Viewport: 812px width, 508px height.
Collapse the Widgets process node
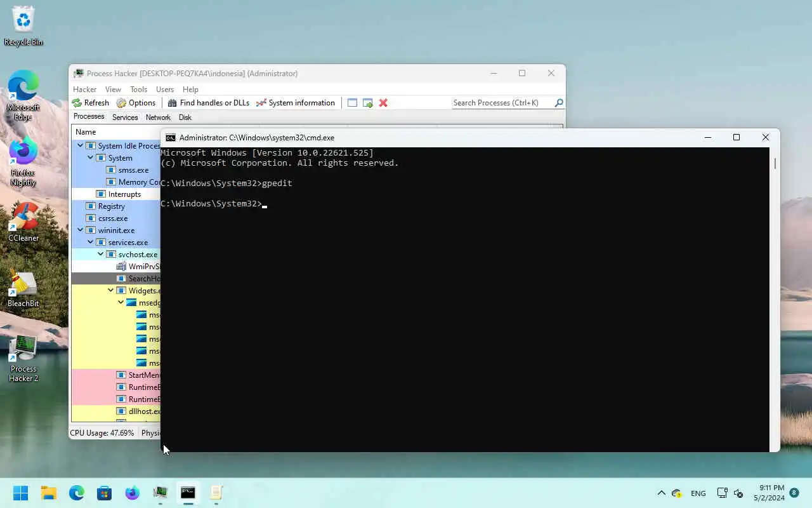(x=111, y=291)
